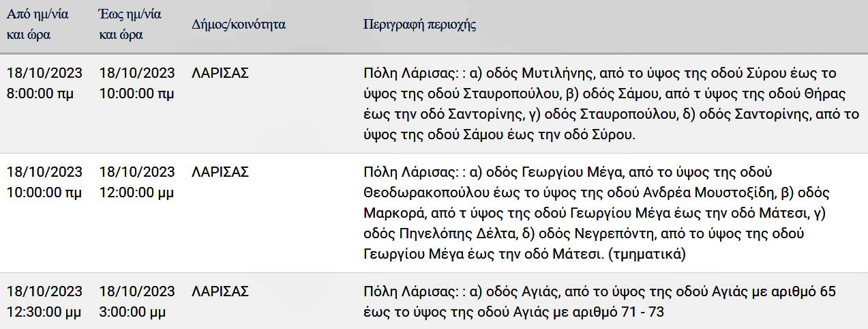The width and height of the screenshot is (868, 329).
Task: Click the description mentioning οδός Μυτιλήνης
Action: [x=612, y=104]
